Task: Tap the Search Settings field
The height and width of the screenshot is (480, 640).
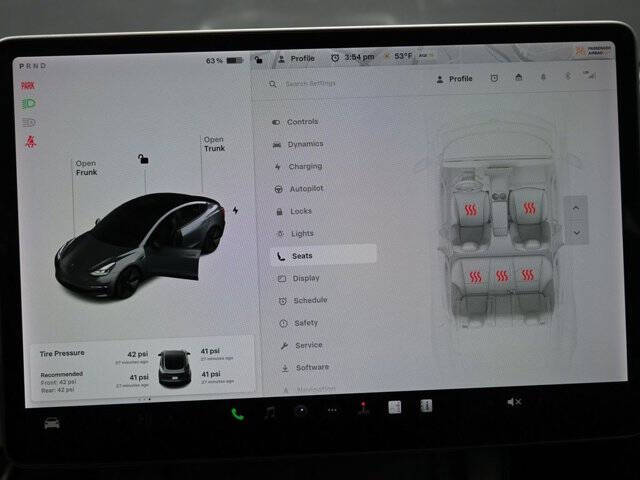Action: [310, 84]
